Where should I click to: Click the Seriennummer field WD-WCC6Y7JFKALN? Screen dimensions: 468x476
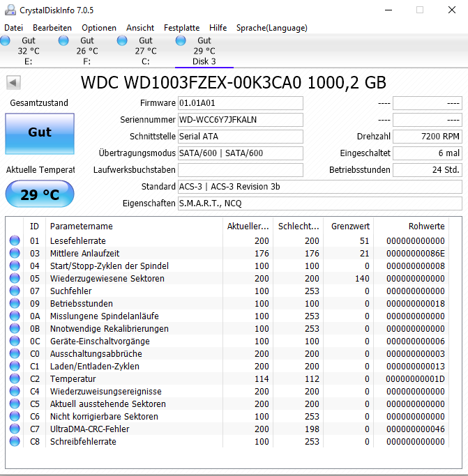pos(241,120)
